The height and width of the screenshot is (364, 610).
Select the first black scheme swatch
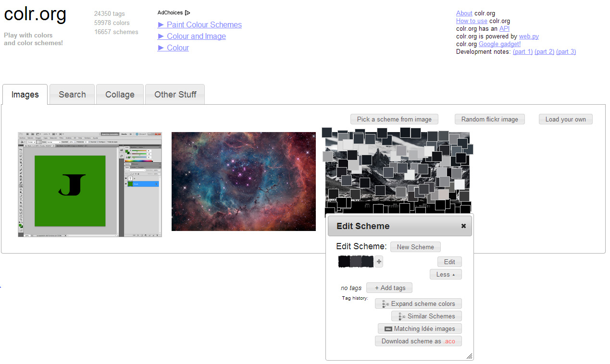[344, 262]
